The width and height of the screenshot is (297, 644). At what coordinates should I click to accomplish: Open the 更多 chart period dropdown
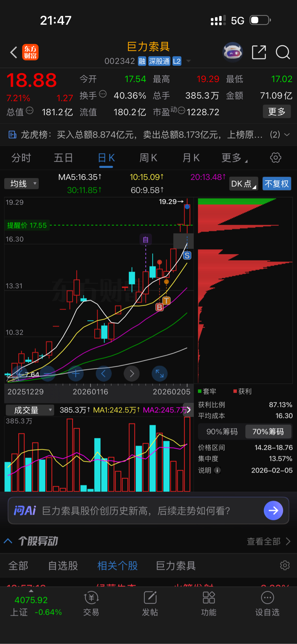pyautogui.click(x=234, y=158)
